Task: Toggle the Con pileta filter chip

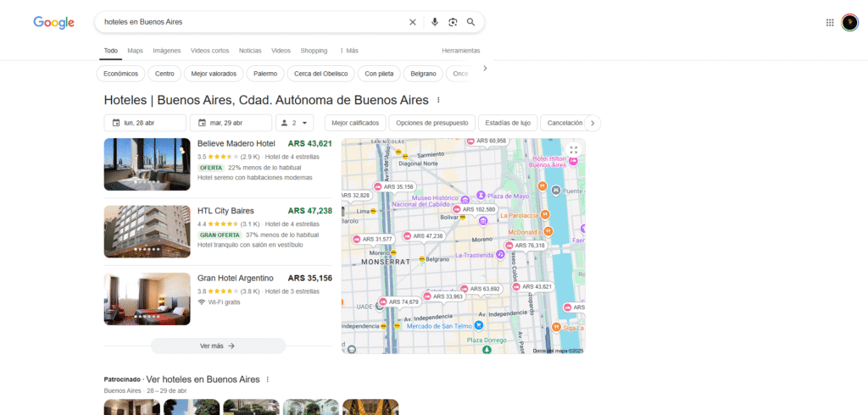Action: [379, 74]
